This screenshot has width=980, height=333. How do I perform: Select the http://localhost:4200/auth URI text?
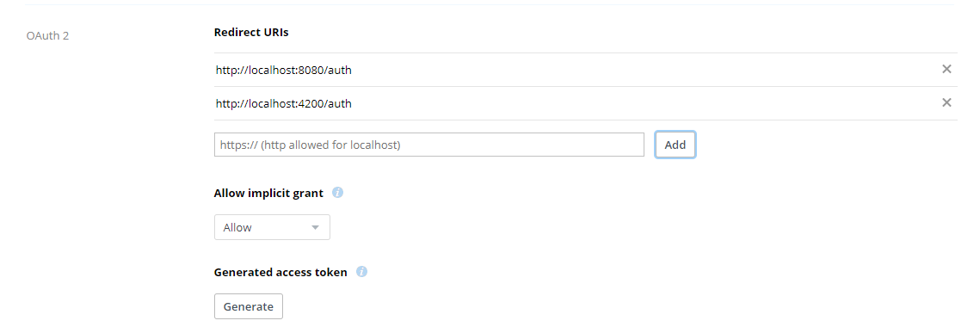(284, 104)
